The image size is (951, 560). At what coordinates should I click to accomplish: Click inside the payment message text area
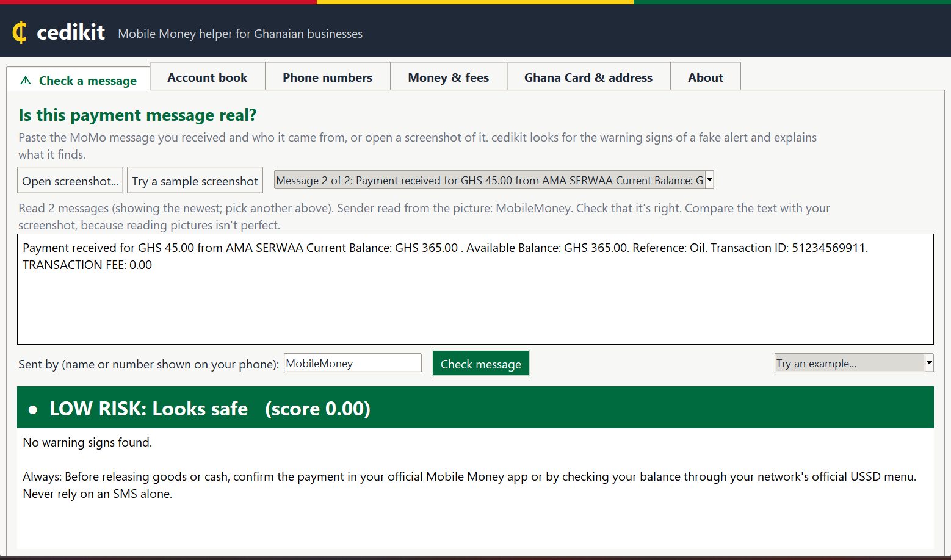coord(475,289)
